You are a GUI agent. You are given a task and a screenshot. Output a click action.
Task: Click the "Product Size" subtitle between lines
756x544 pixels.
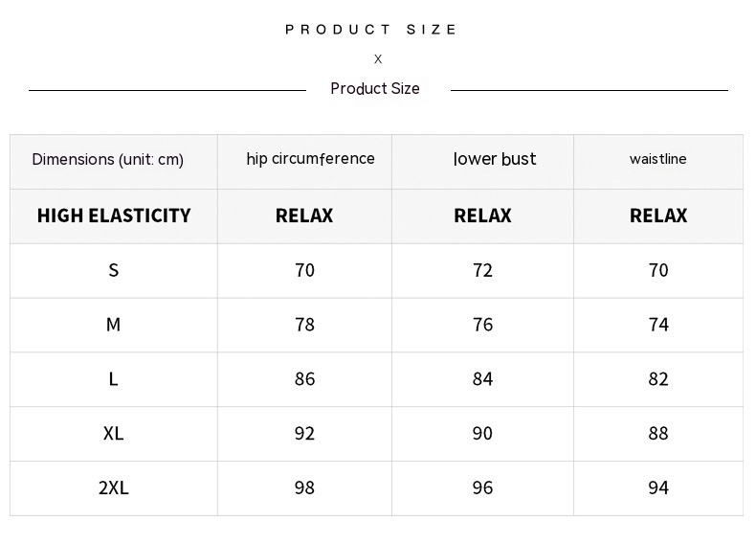click(375, 89)
